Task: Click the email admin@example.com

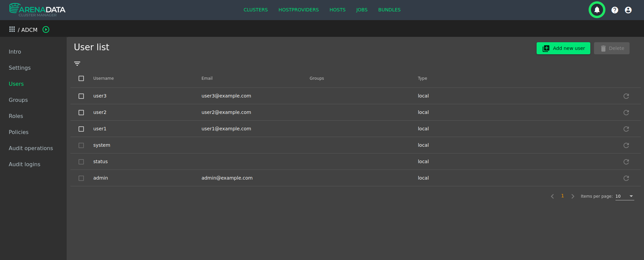Action: 227,178
